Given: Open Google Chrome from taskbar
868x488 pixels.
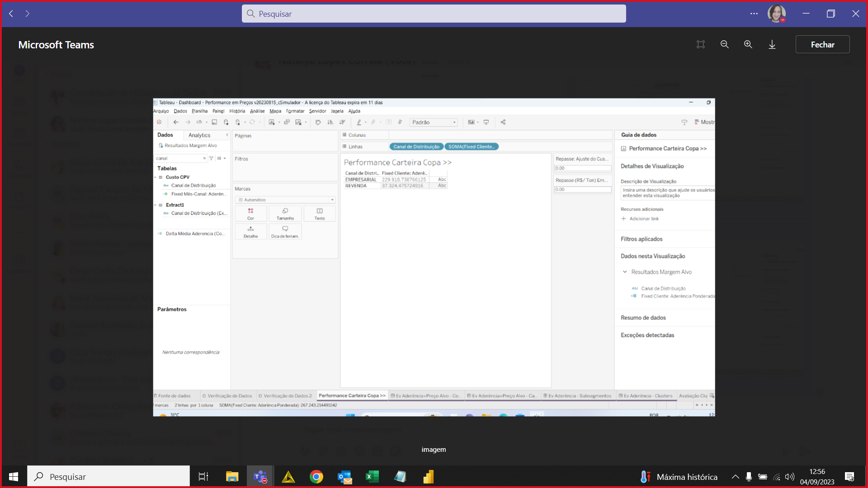Looking at the screenshot, I should (316, 477).
